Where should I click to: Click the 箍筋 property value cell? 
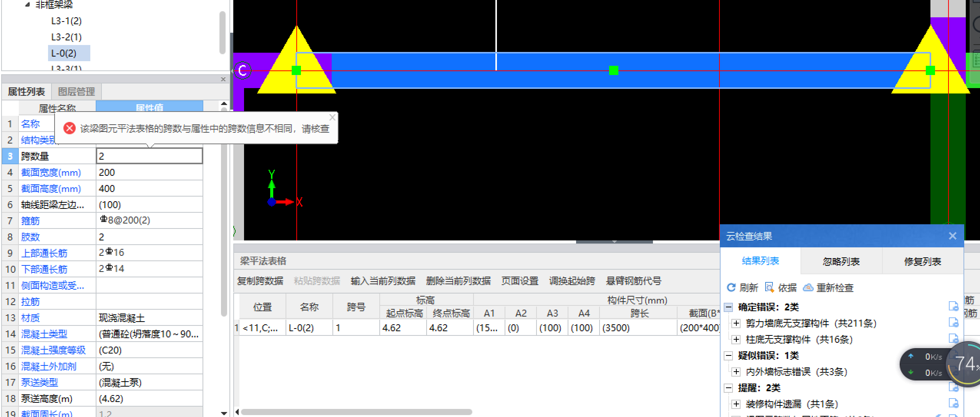[x=149, y=220]
